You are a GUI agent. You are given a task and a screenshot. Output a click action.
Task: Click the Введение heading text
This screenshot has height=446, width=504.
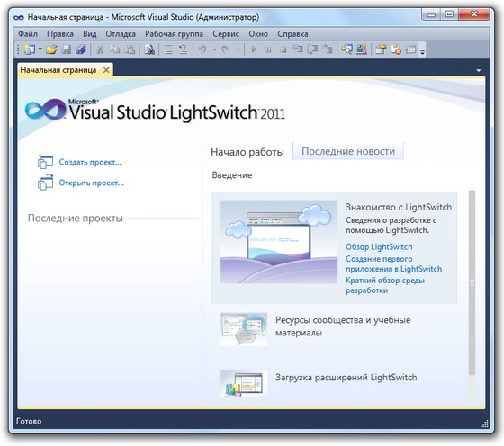pyautogui.click(x=232, y=175)
